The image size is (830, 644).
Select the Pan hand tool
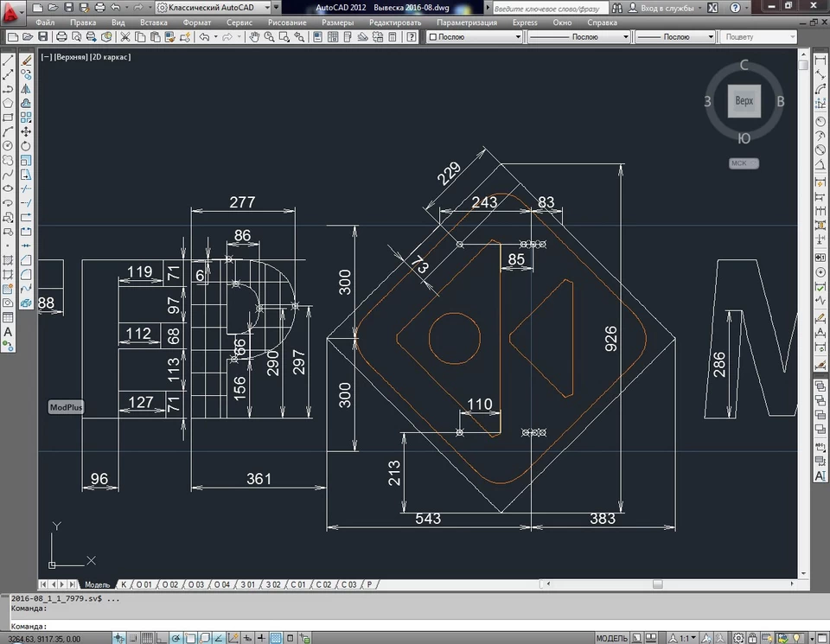point(255,37)
